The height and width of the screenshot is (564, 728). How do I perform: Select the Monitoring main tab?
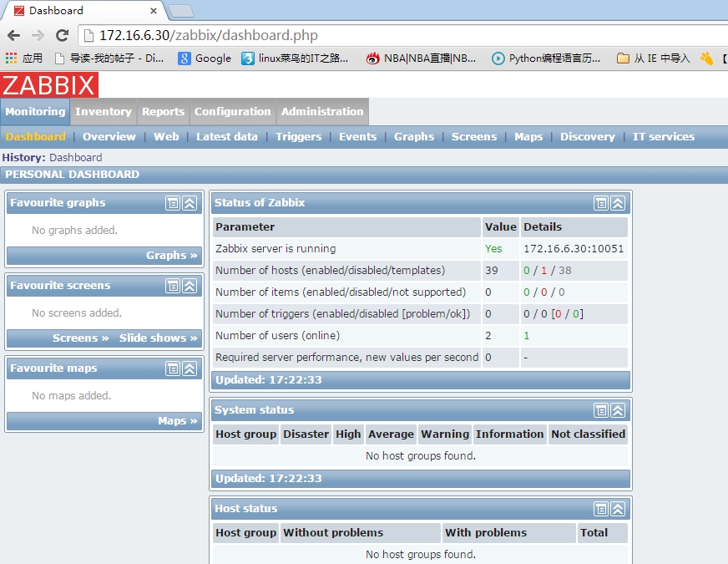tap(35, 111)
